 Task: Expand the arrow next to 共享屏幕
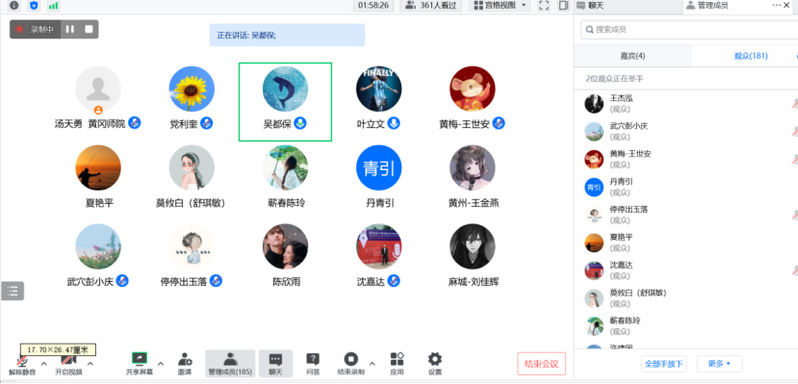[161, 363]
